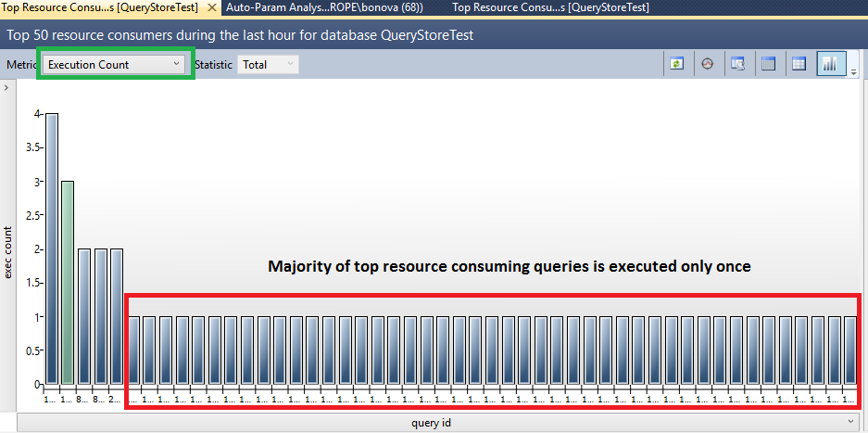Open the View query text icon
This screenshot has height=433, width=868.
737,64
